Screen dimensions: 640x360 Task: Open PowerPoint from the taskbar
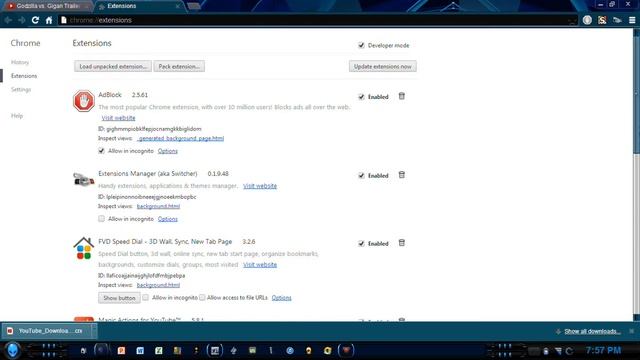coord(121,350)
